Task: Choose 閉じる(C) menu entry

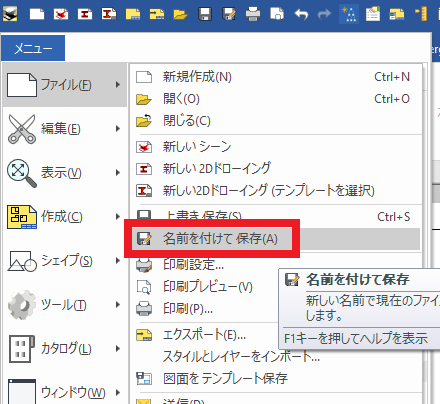Action: (276, 121)
